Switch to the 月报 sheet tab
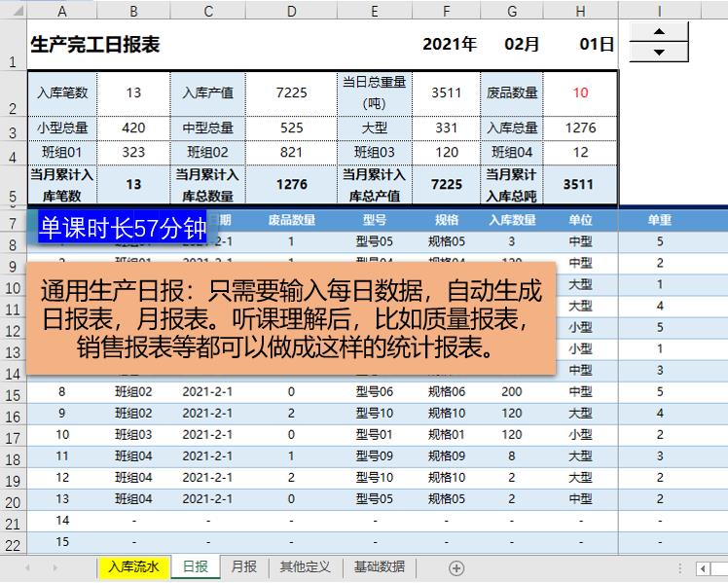This screenshot has height=583, width=728. (x=244, y=566)
